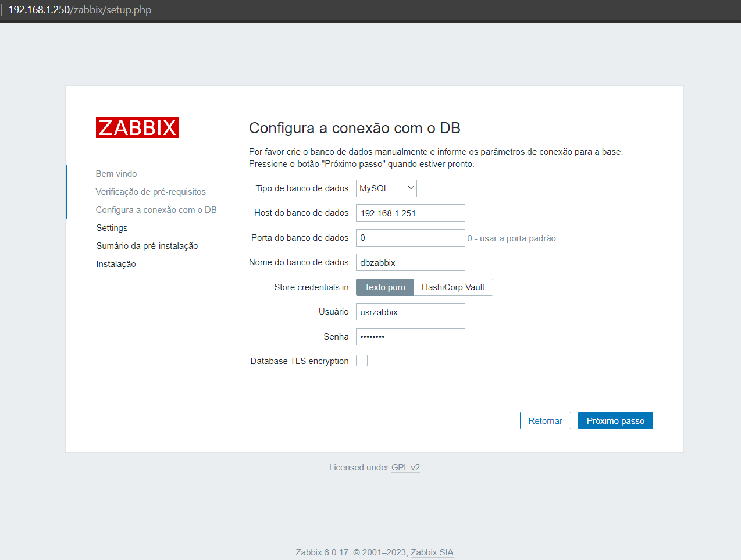Click the Usuário input field
741x560 pixels.
click(x=411, y=312)
